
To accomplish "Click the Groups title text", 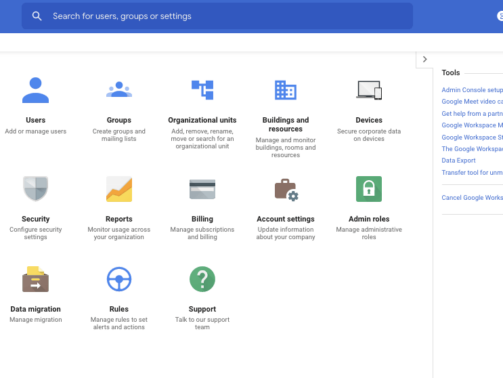I will pos(119,120).
